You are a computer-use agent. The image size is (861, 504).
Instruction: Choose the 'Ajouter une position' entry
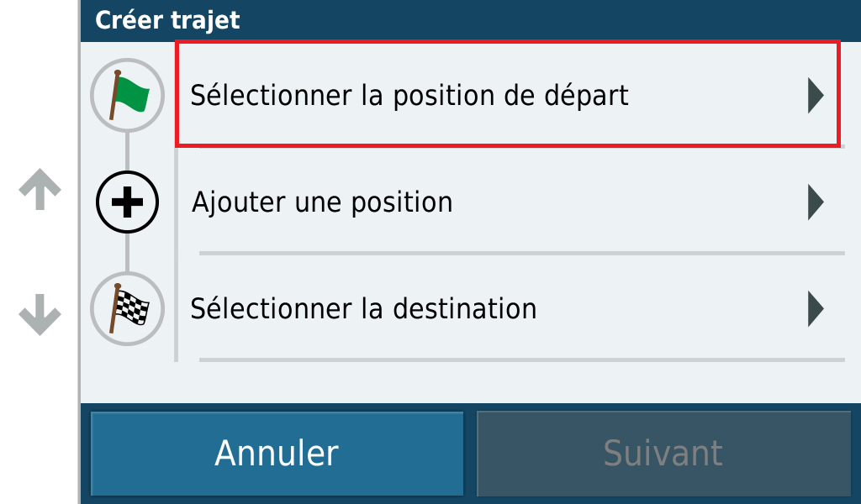click(x=510, y=202)
